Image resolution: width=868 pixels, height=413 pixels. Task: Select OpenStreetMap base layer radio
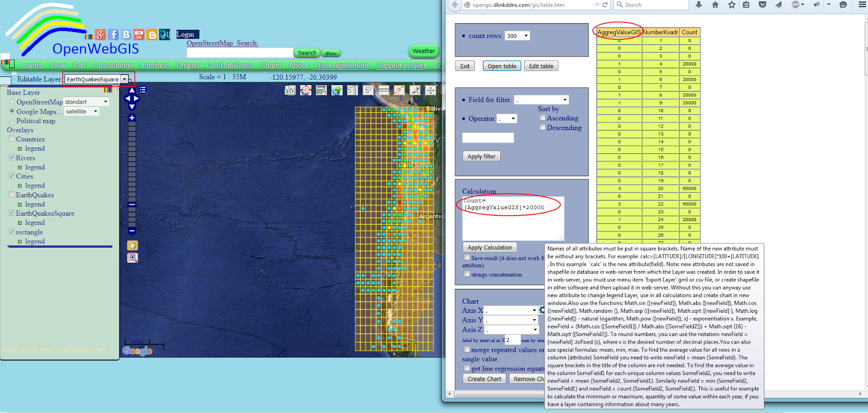[12, 102]
